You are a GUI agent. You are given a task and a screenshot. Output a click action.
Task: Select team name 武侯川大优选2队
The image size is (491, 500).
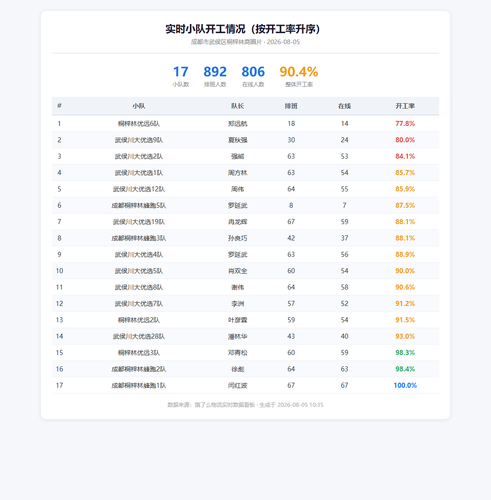point(139,156)
